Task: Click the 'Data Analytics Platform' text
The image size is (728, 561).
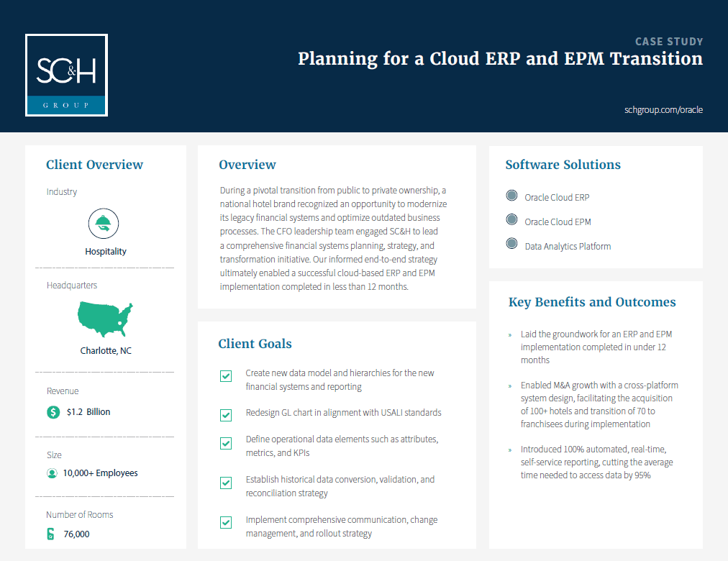Action: tap(568, 247)
